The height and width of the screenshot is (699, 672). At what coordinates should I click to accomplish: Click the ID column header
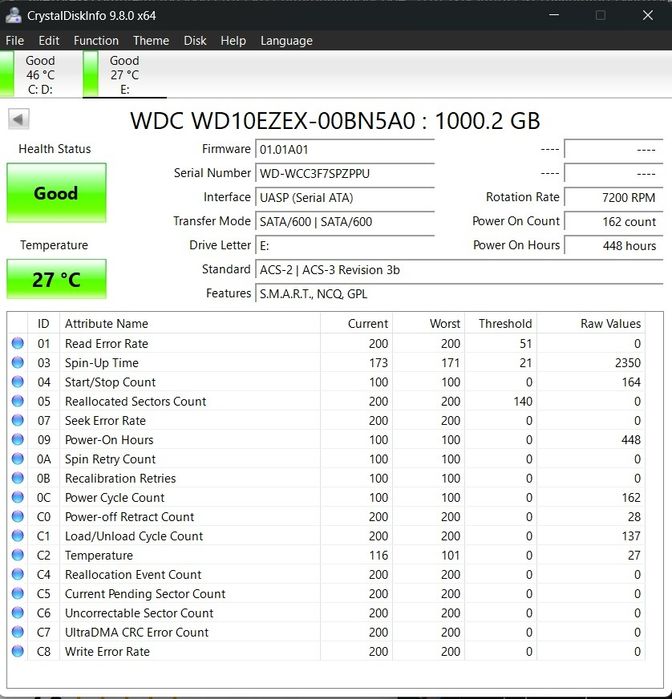click(43, 323)
